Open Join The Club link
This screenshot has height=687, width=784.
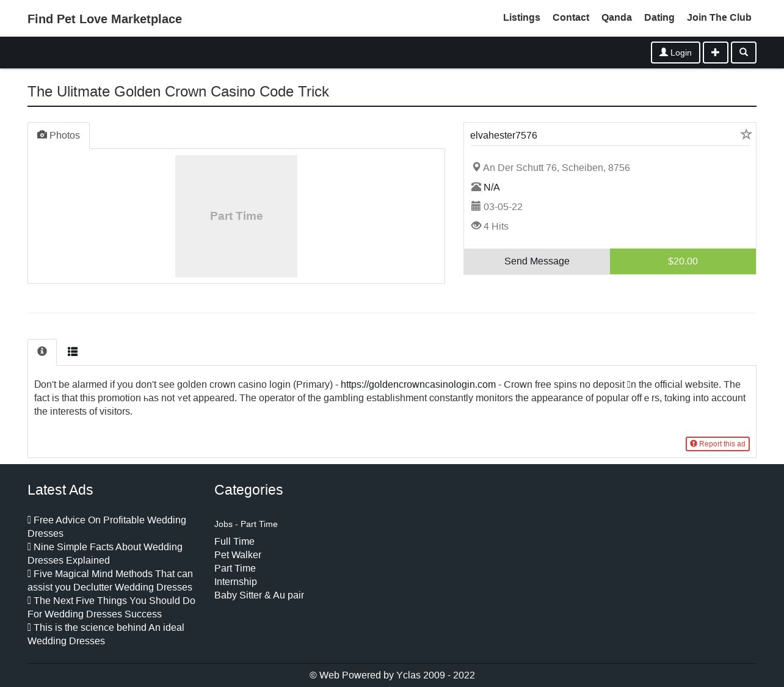pyautogui.click(x=719, y=18)
